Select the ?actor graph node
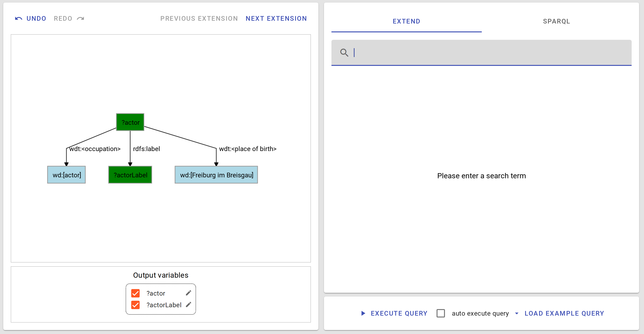644x334 pixels. pyautogui.click(x=130, y=122)
